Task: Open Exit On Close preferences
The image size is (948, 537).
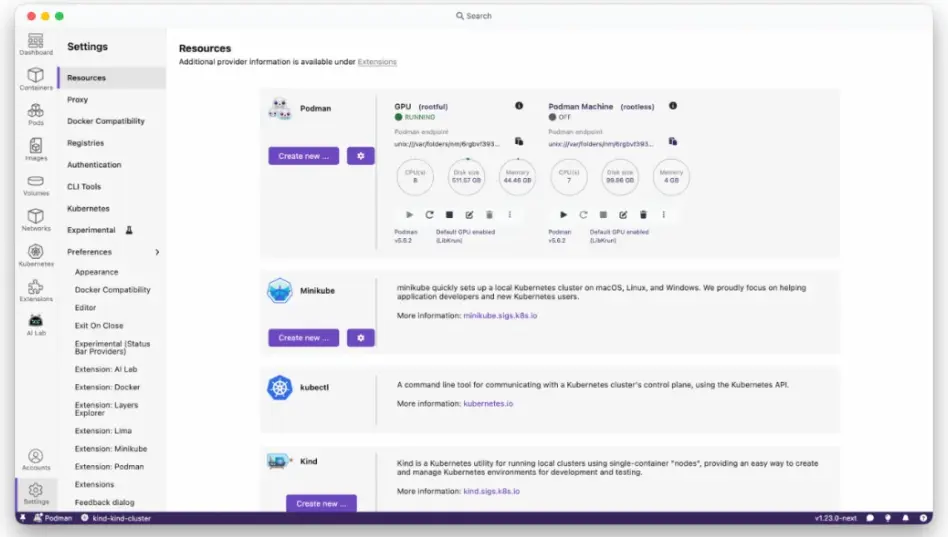Action: point(99,325)
